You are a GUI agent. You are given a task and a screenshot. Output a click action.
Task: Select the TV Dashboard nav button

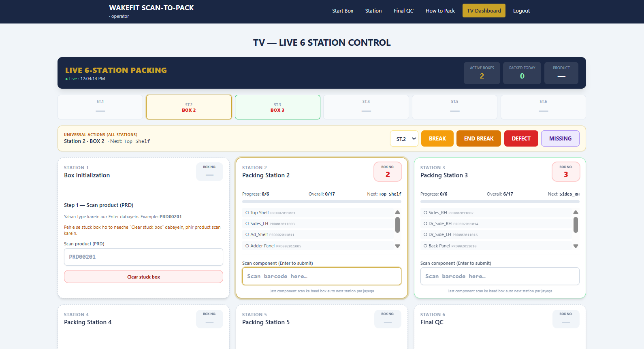(484, 11)
